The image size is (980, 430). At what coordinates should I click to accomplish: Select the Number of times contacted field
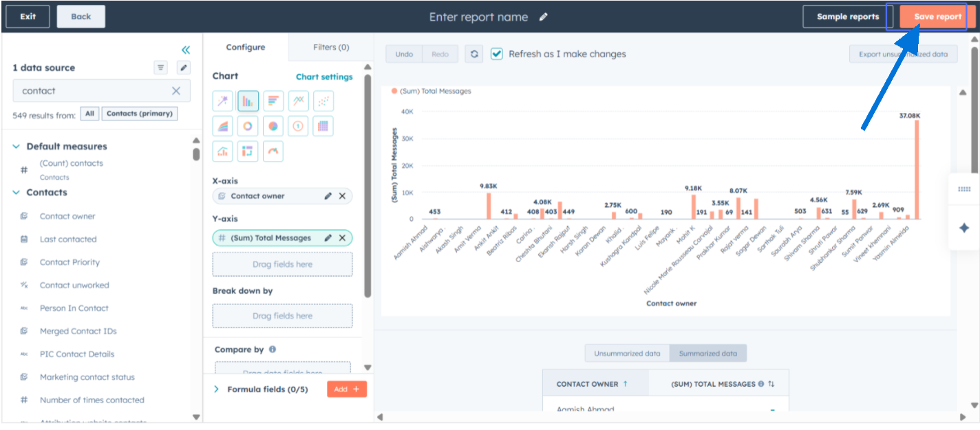tap(92, 400)
